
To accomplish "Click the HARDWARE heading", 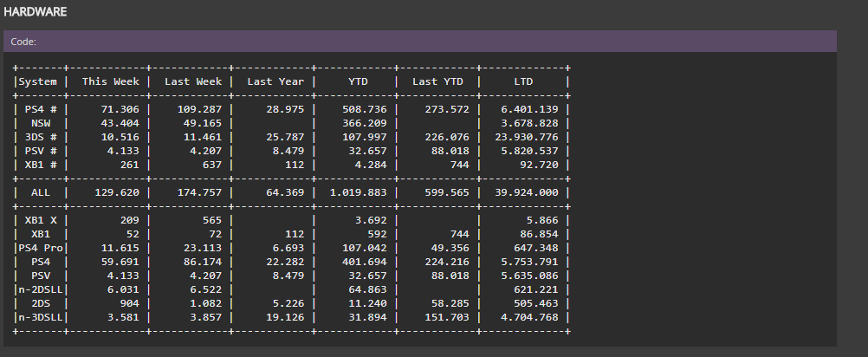I will tap(35, 11).
